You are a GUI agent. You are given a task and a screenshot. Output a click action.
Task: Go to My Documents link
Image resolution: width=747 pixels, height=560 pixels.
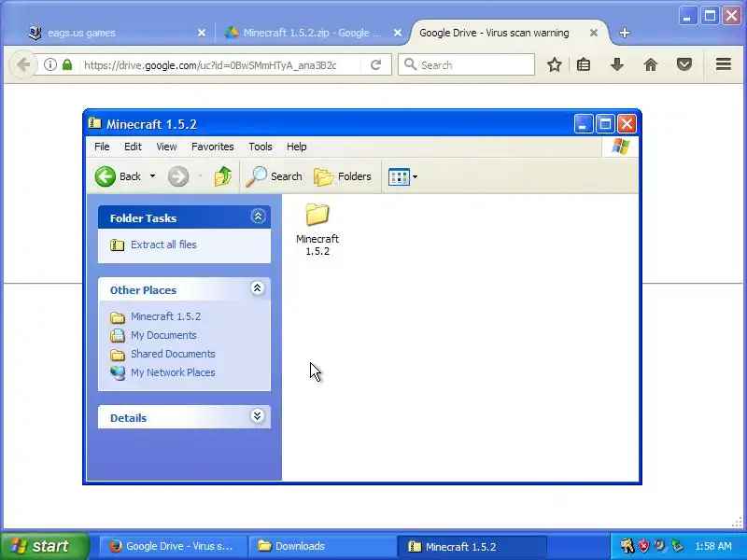click(x=163, y=335)
